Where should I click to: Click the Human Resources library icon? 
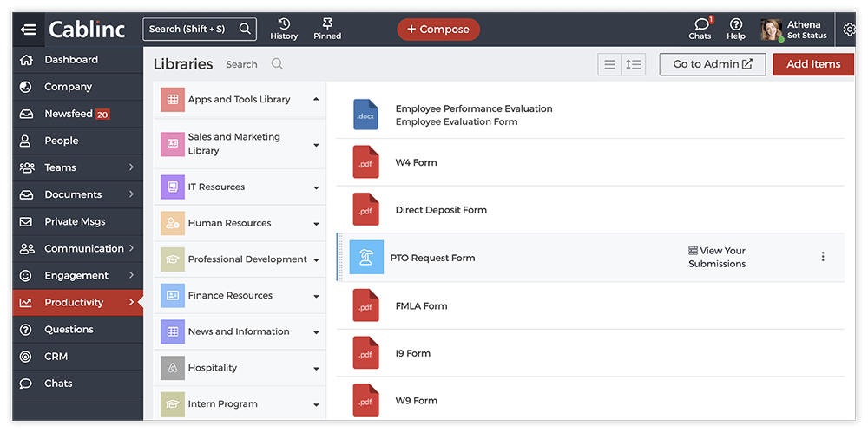[x=173, y=223]
